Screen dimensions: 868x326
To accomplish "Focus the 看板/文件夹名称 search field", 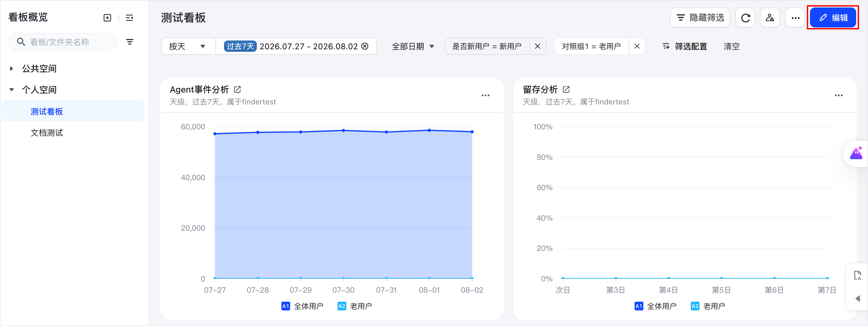I will (63, 42).
